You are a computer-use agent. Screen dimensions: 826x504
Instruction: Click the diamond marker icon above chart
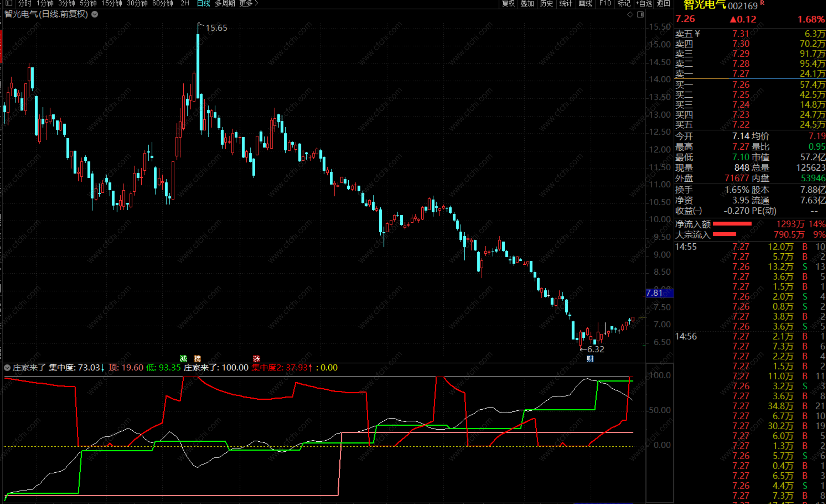point(630,14)
